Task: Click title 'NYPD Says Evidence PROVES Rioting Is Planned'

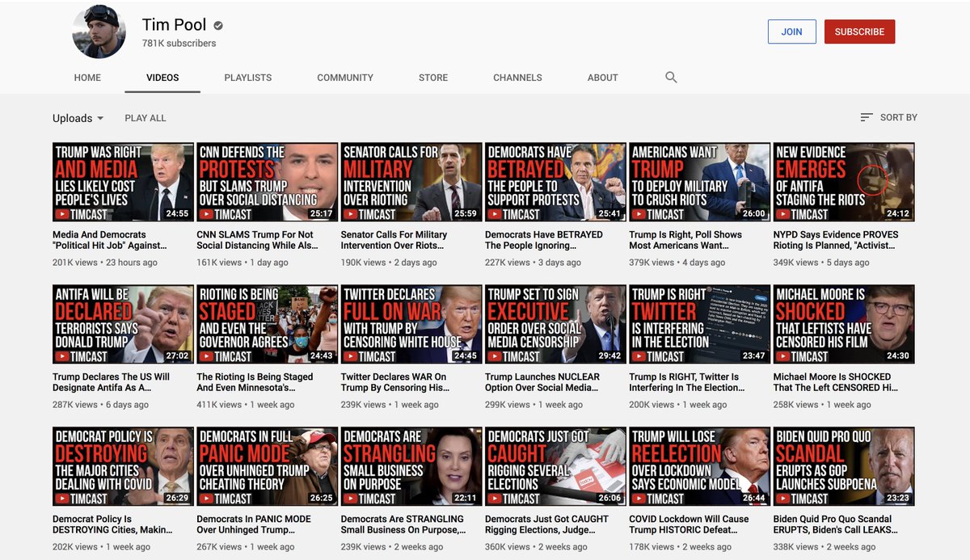Action: coord(836,240)
